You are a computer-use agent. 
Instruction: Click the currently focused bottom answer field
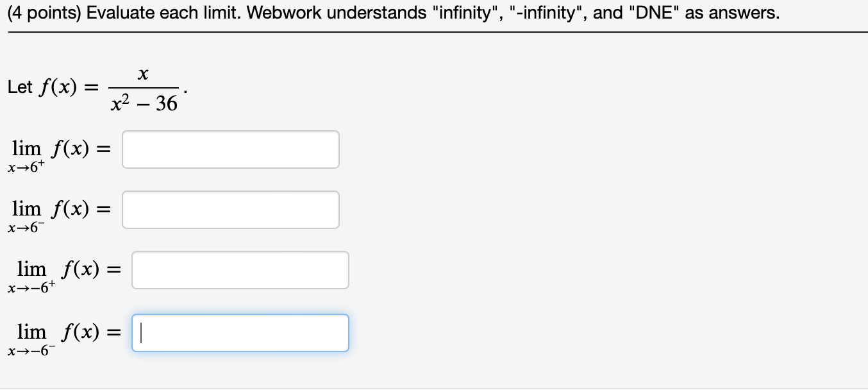[240, 332]
